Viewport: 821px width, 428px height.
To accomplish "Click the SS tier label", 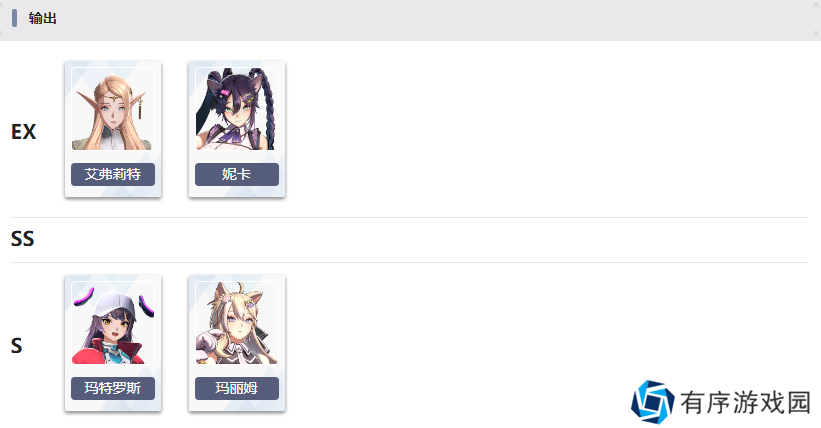I will point(23,239).
